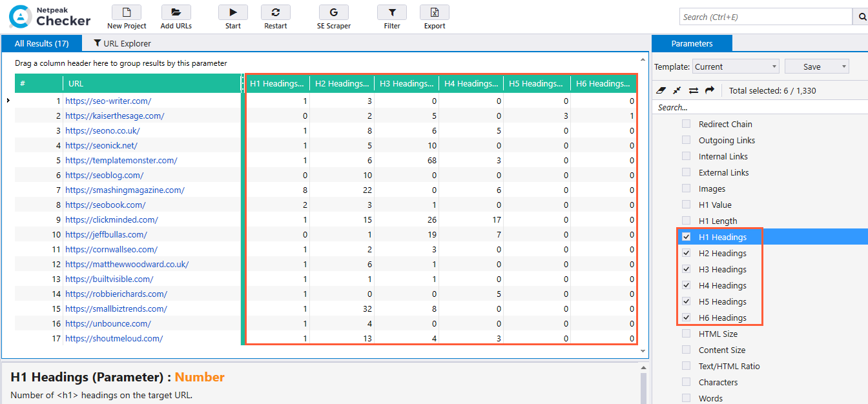Sort by the H2 Headings column header

pos(342,83)
